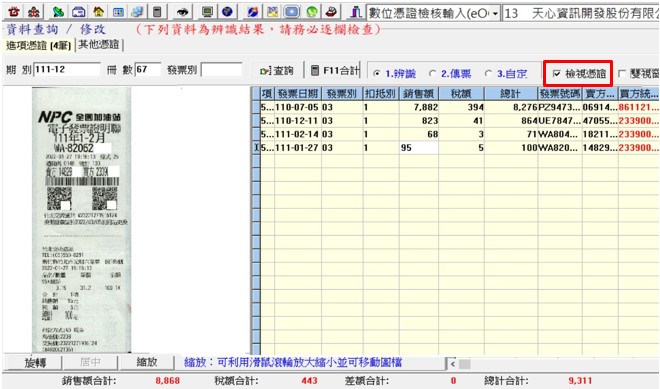Click the sales amount cell 823
This screenshot has height=389, width=660.
pos(418,121)
